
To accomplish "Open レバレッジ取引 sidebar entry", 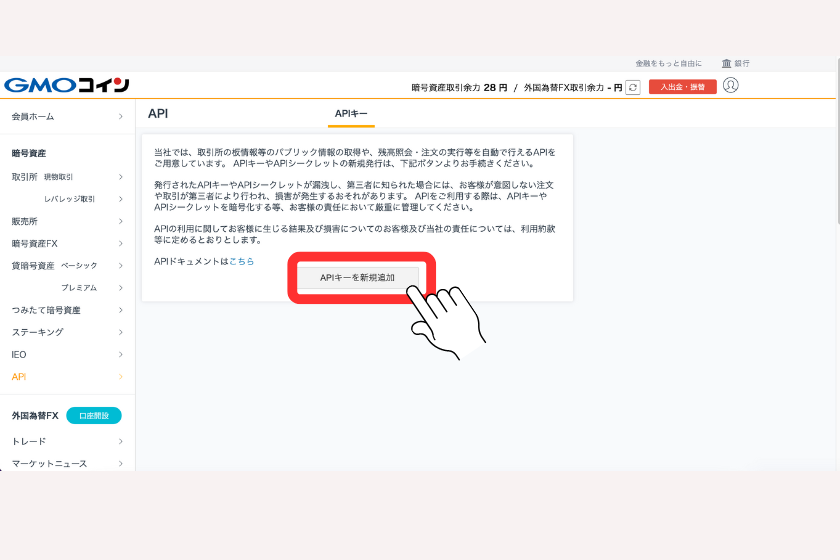I will coord(69,199).
